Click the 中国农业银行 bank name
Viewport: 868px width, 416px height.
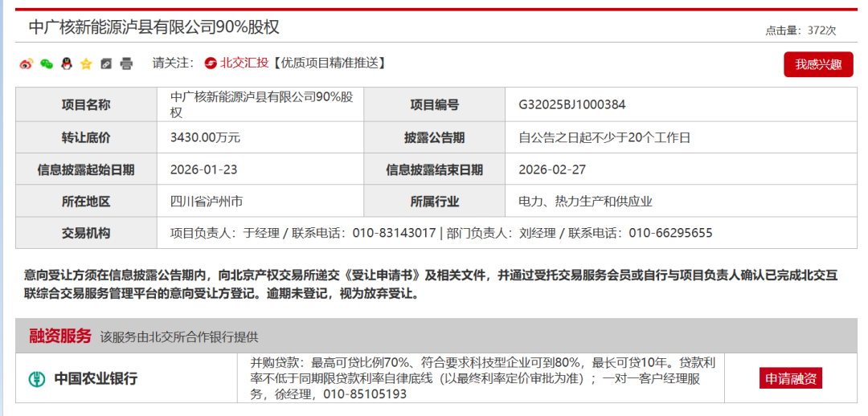(96, 379)
